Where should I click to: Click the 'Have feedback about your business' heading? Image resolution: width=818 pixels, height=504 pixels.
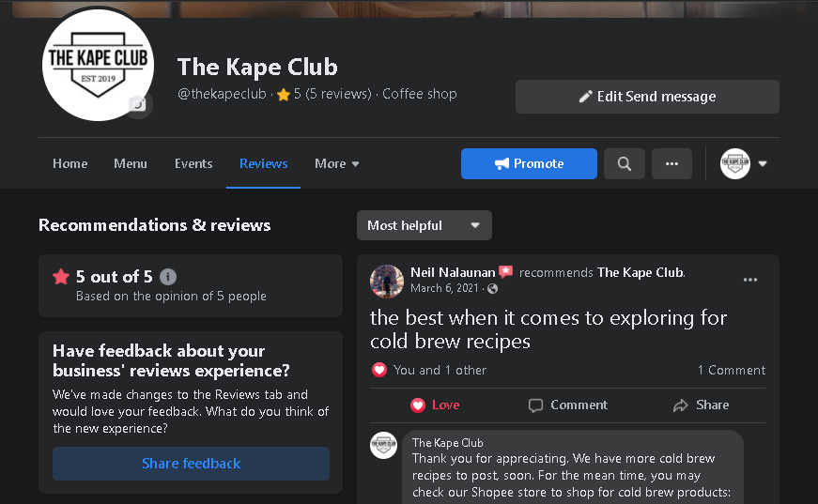tap(171, 360)
